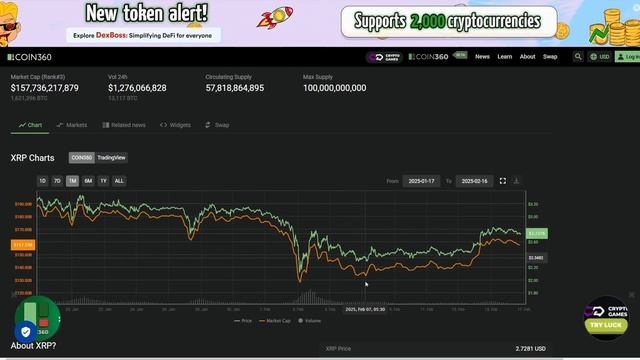Switch to the Markets tab

(72, 125)
